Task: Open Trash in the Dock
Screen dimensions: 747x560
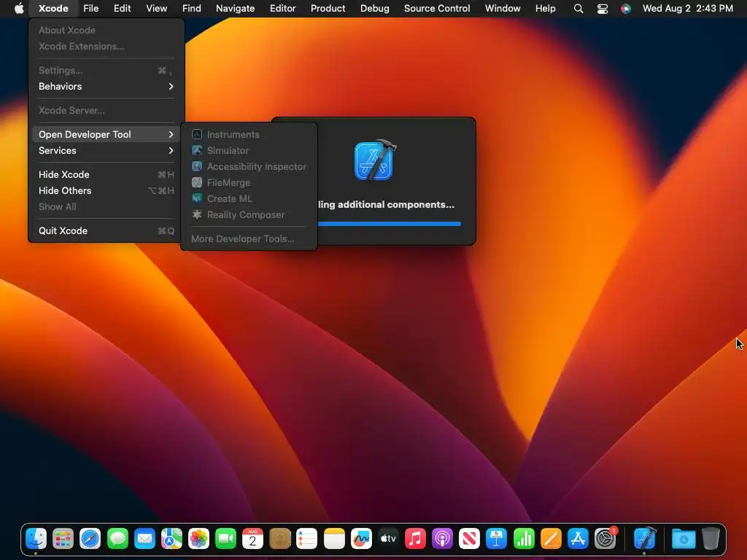Action: (711, 539)
